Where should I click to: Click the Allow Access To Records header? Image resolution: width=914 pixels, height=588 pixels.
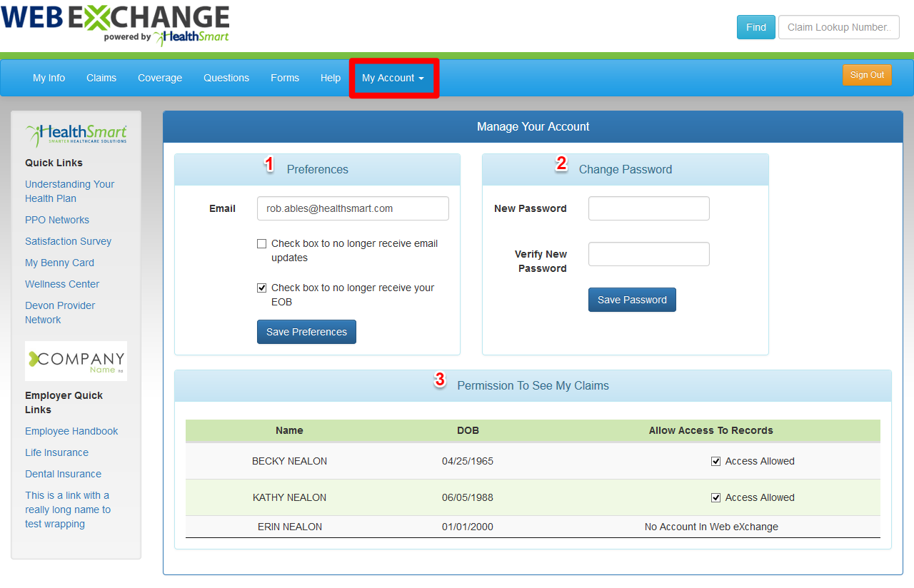[x=711, y=430]
